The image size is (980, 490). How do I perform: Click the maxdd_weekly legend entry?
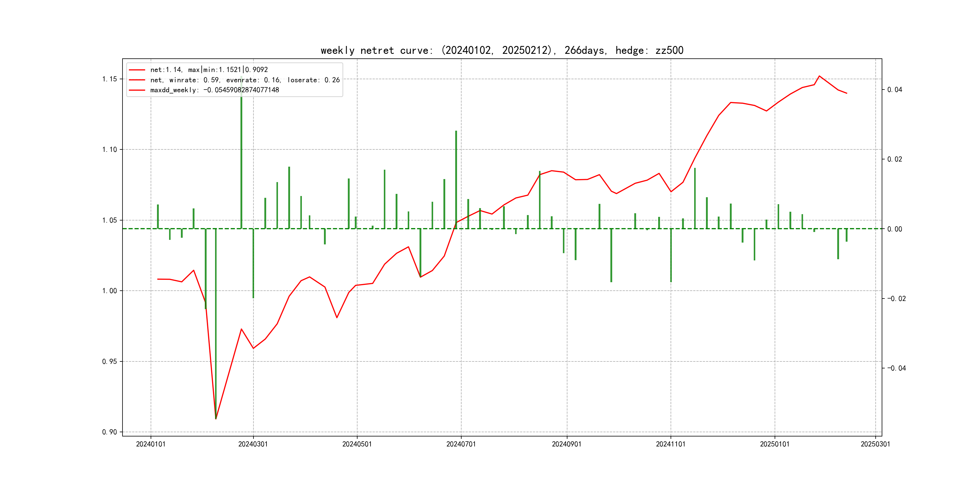click(x=214, y=90)
